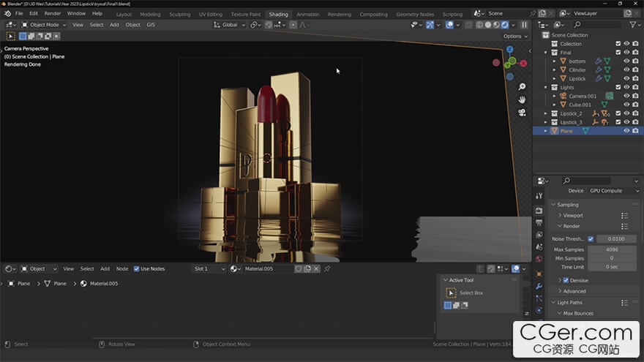
Task: Toggle the Lipstick_2 collection checkbox
Action: point(618,113)
